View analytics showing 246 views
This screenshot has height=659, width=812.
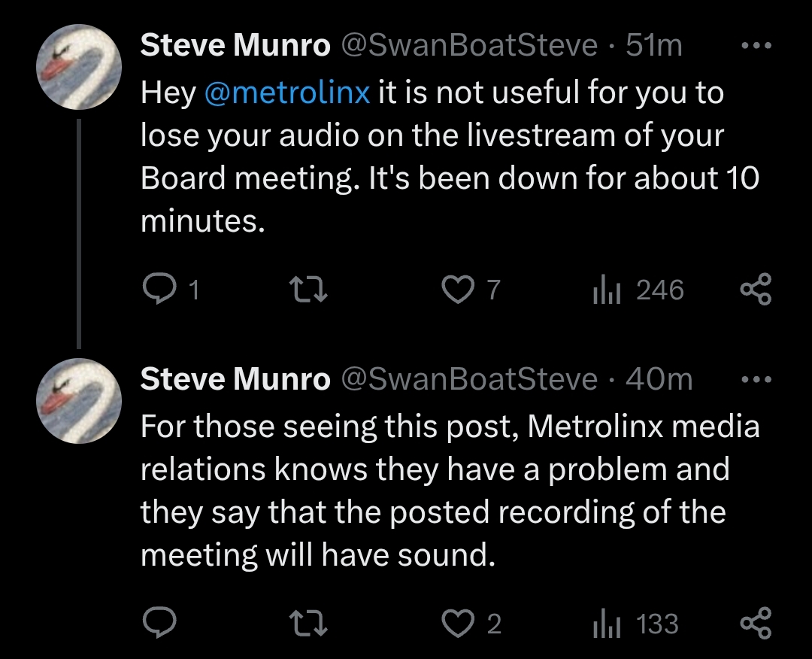click(x=604, y=290)
